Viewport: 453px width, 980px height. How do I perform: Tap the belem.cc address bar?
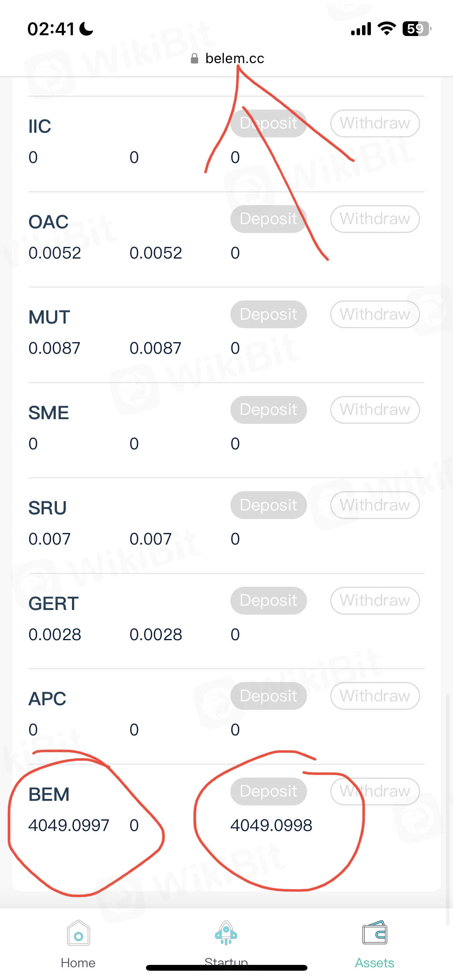pos(234,58)
